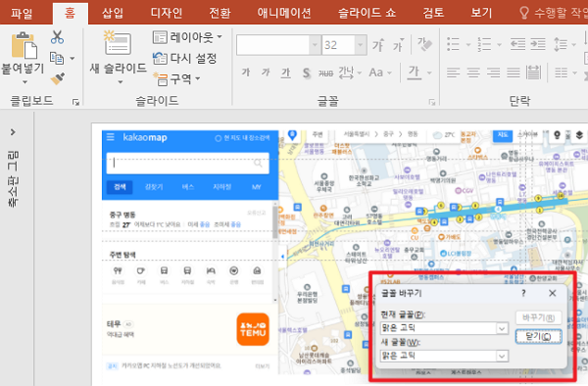The height and width of the screenshot is (386, 588).
Task: Align text left
Action: tap(453, 72)
